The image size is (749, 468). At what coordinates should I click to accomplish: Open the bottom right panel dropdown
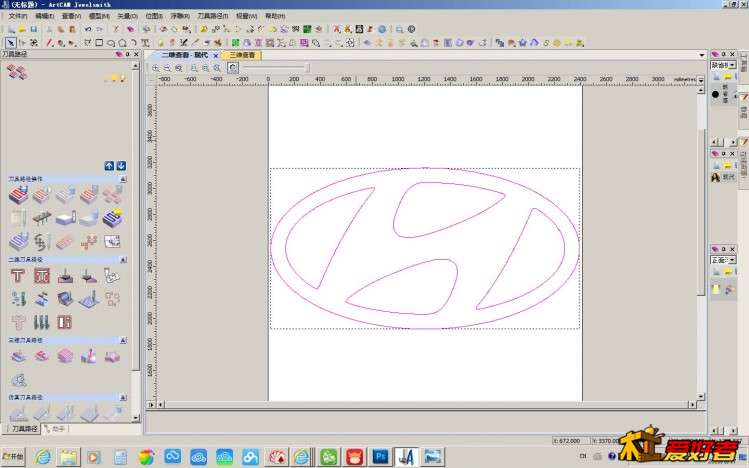(x=732, y=260)
